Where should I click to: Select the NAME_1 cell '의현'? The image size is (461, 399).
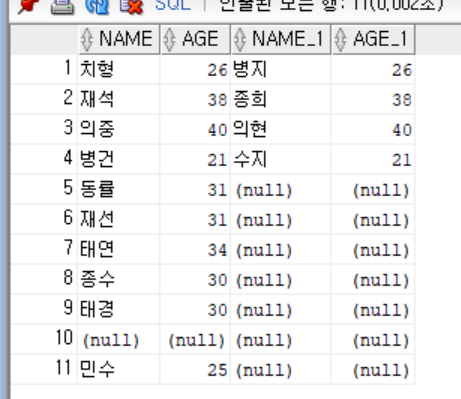coord(281,129)
